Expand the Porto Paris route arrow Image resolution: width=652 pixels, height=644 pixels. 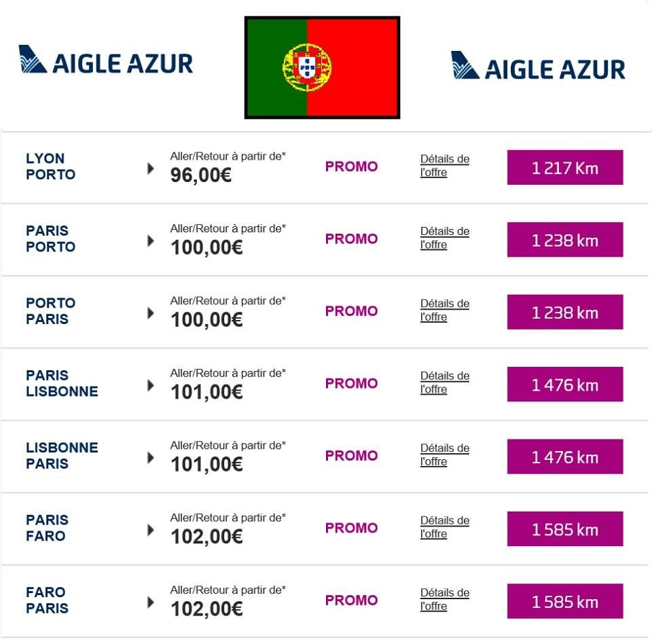coord(151,313)
